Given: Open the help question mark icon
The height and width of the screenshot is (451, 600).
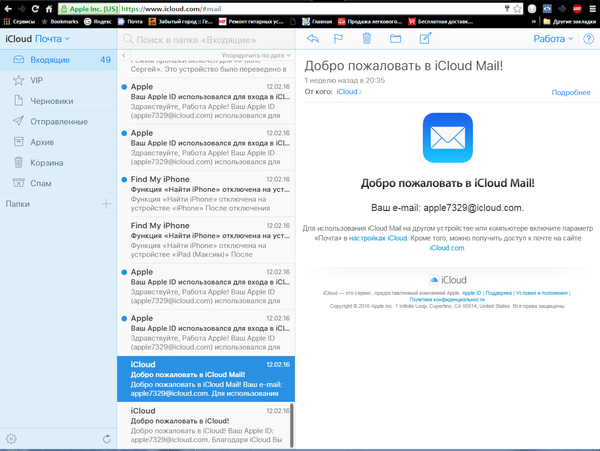Looking at the screenshot, I should click(587, 39).
